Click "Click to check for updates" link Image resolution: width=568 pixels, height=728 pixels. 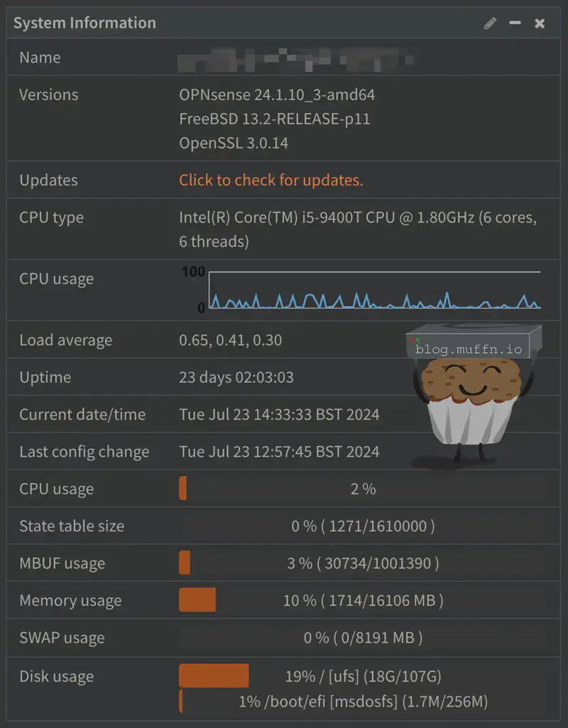pos(271,180)
